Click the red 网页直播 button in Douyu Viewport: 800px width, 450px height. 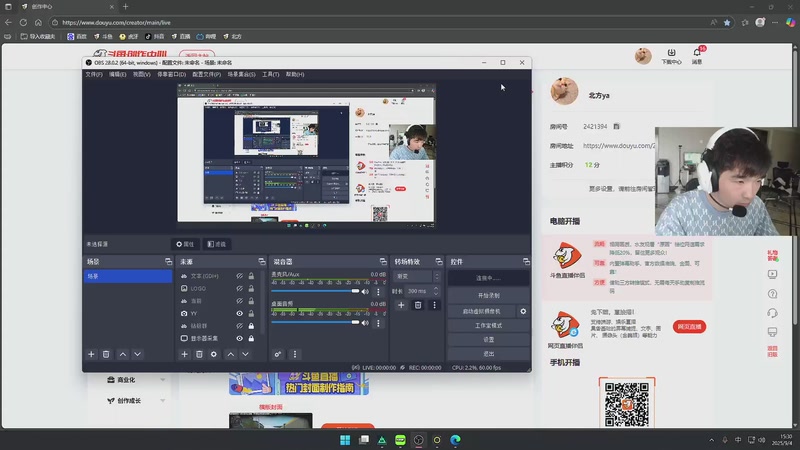pos(689,327)
